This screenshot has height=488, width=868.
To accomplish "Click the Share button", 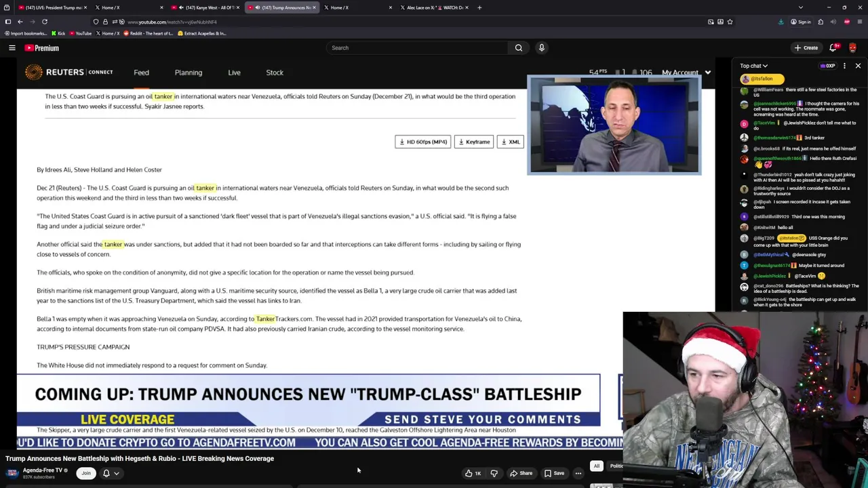I will (x=521, y=473).
